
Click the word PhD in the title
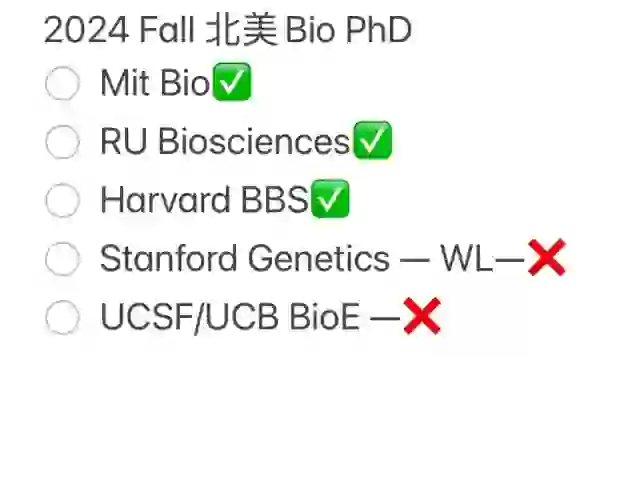[379, 30]
